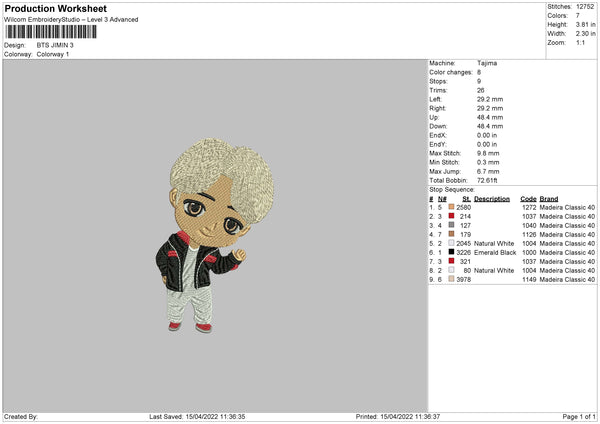Click the Max Stitch value '9.8 mm'
The width and height of the screenshot is (600, 424).
tap(488, 153)
